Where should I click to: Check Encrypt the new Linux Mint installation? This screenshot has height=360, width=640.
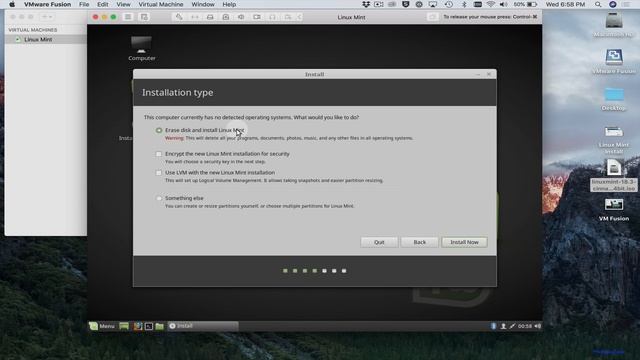159,154
